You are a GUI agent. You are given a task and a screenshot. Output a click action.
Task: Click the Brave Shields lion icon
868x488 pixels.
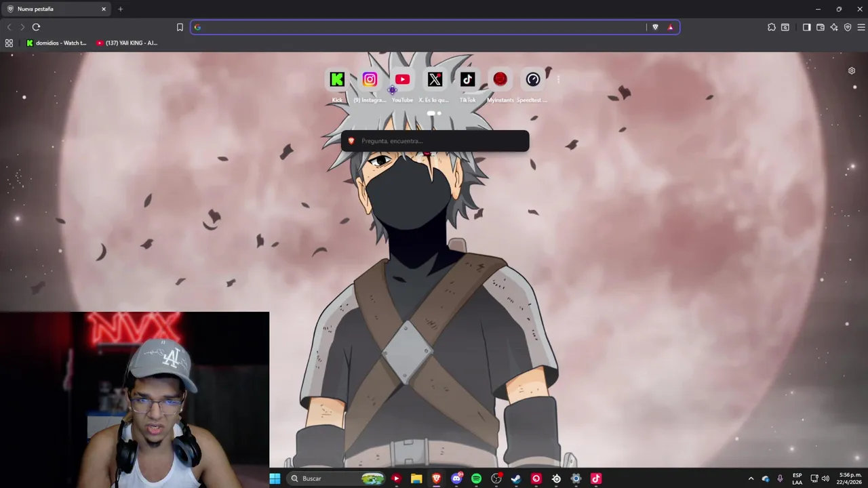point(655,27)
